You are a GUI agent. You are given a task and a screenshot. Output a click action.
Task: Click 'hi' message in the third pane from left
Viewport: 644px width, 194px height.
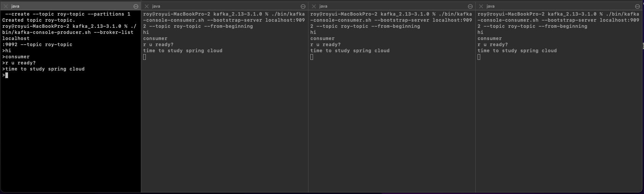[313, 32]
